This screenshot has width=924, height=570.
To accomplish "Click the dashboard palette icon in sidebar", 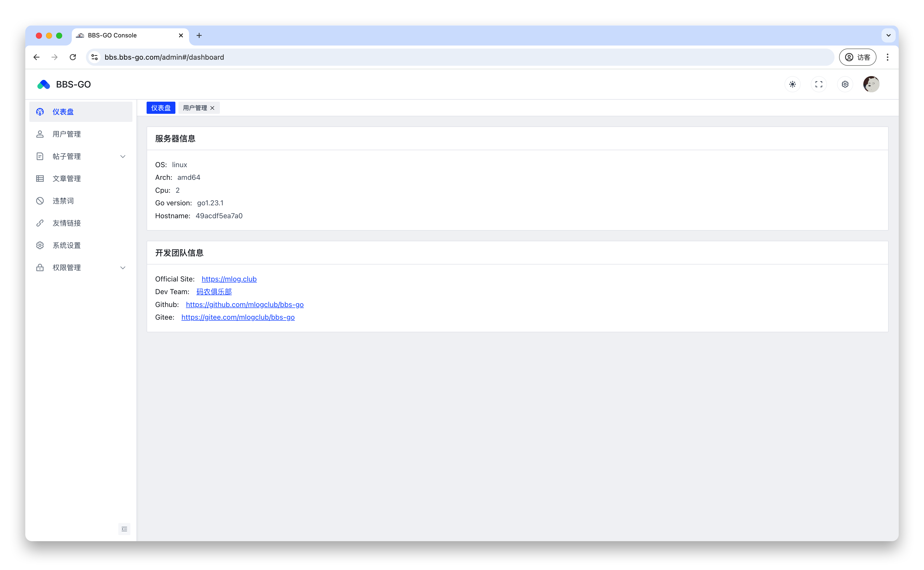I will pos(40,112).
